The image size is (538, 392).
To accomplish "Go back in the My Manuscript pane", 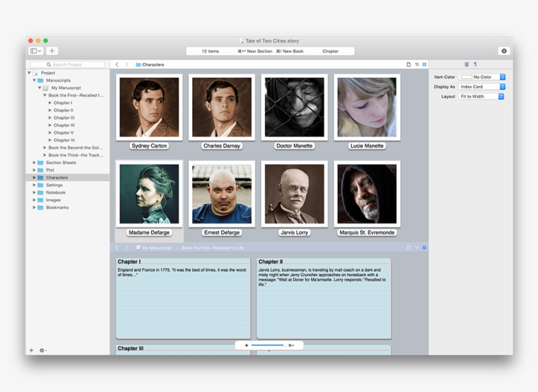I will (x=117, y=248).
